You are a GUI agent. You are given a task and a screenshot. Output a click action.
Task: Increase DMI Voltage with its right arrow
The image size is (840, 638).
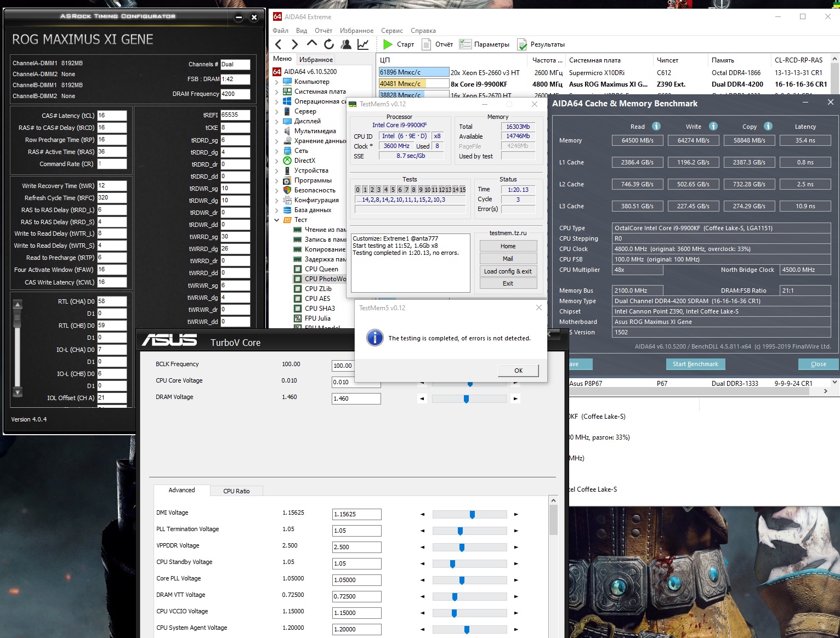(x=516, y=514)
